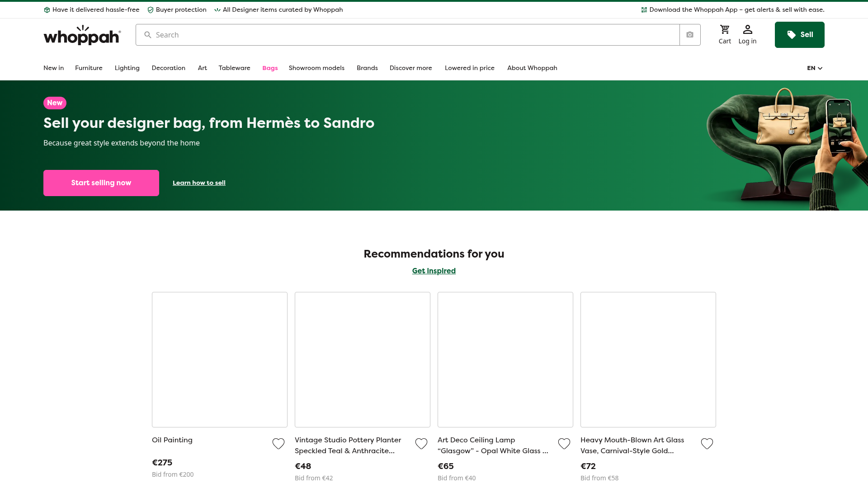Click the Log in person icon
The width and height of the screenshot is (868, 488).
click(x=747, y=30)
